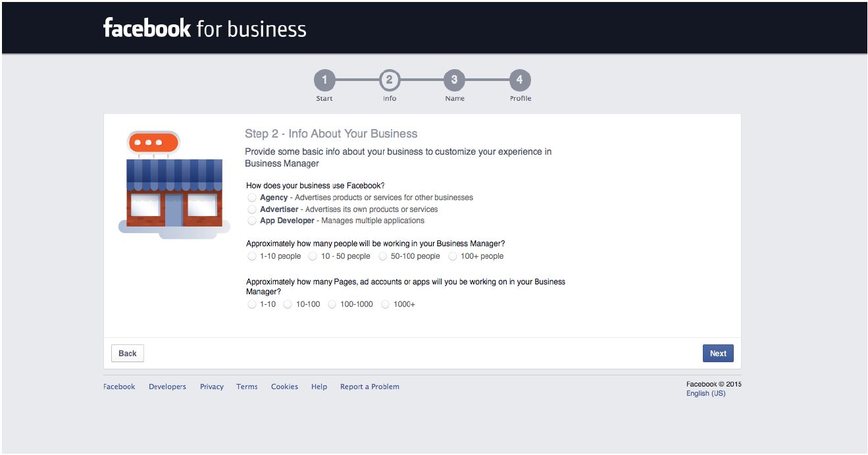The height and width of the screenshot is (455, 868).
Task: Select 100+ people option
Action: (452, 256)
